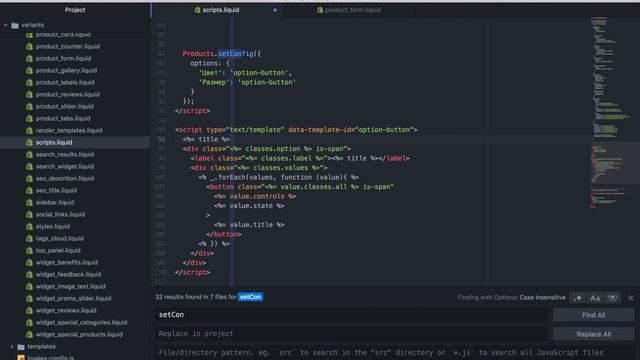Click the 'Цвет' option key in code
Viewport: 640px width, 360px height.
pos(210,73)
